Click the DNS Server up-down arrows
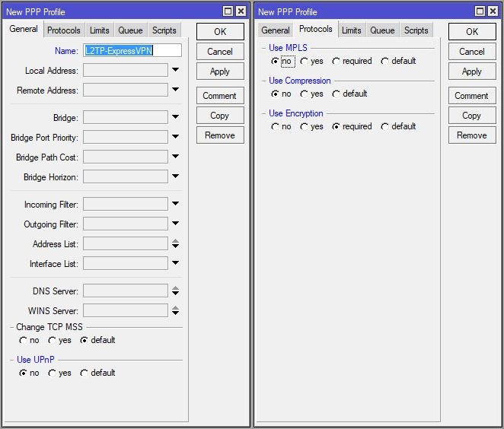 click(175, 291)
